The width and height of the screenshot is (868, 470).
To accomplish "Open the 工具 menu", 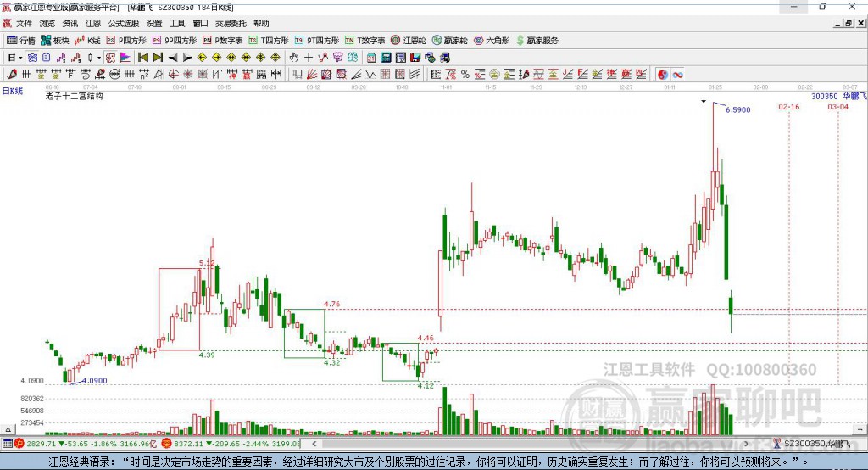I will click(x=177, y=23).
